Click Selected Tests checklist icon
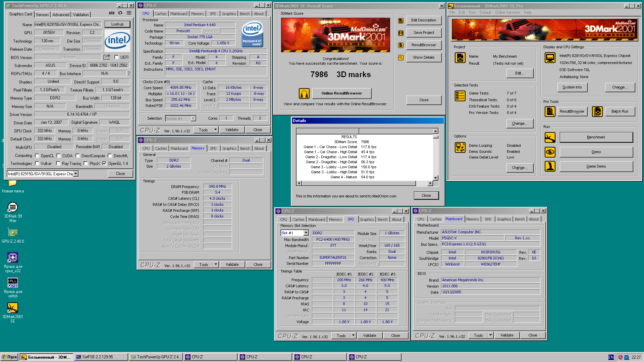The height and width of the screenshot is (362, 644). (x=460, y=96)
